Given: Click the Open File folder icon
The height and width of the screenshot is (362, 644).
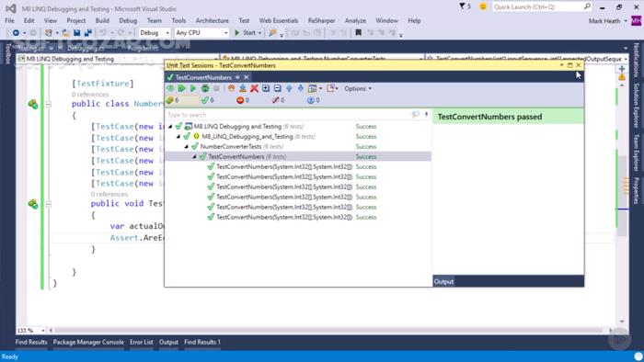Looking at the screenshot, I should click(65, 33).
